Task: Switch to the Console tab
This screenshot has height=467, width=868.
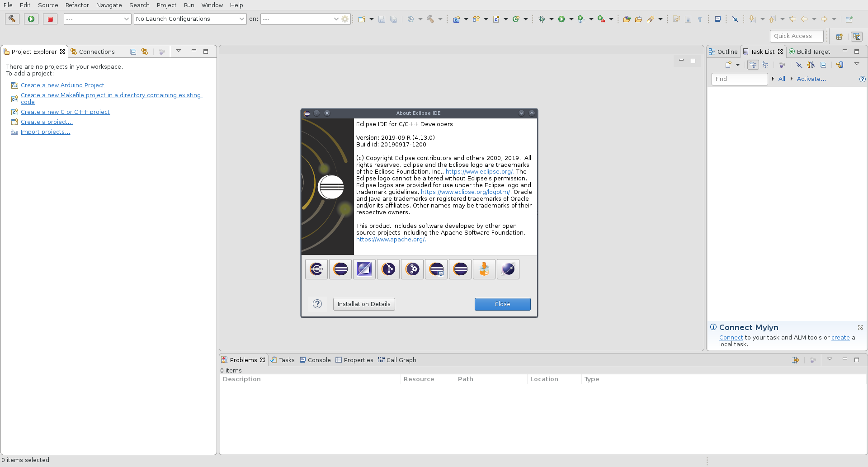Action: pos(319,360)
